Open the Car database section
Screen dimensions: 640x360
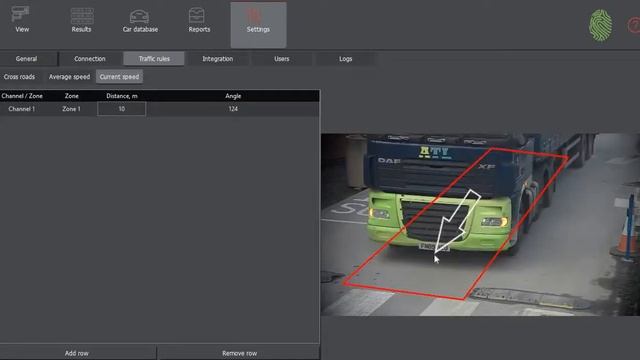click(x=140, y=20)
